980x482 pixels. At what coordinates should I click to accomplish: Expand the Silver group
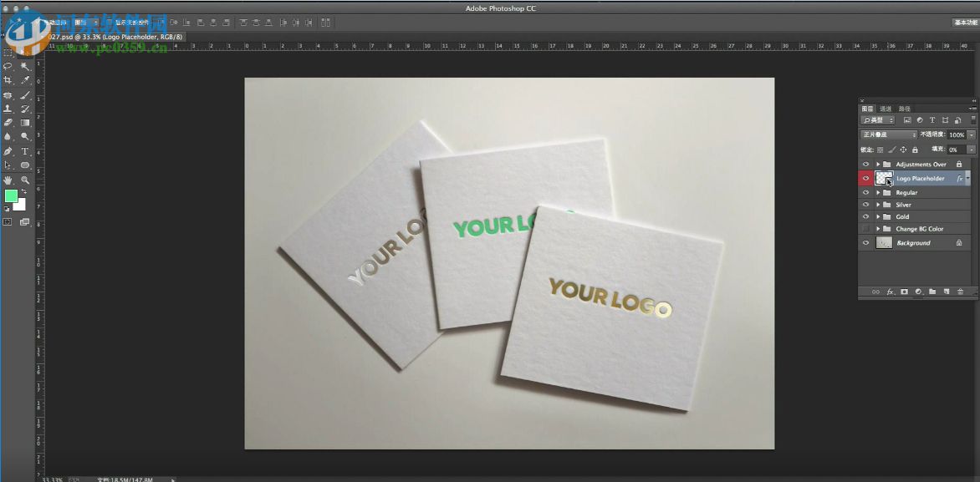tap(878, 204)
